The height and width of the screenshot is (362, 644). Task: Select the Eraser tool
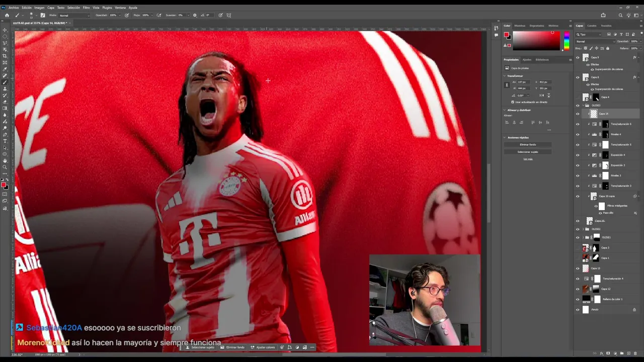5,102
